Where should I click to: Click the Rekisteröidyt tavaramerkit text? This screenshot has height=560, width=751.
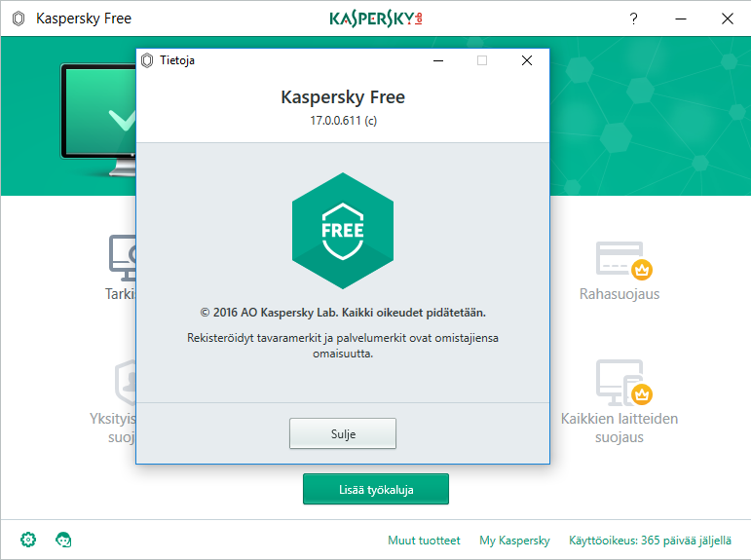(343, 346)
